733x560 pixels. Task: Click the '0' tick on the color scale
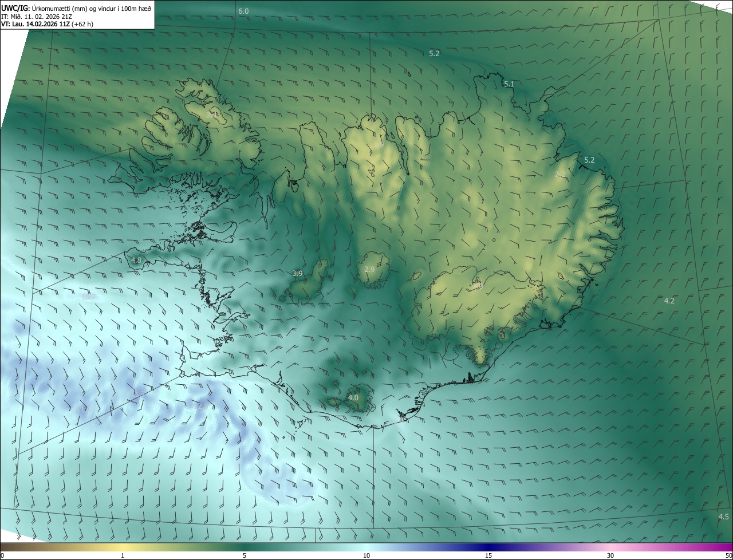pos(2,556)
